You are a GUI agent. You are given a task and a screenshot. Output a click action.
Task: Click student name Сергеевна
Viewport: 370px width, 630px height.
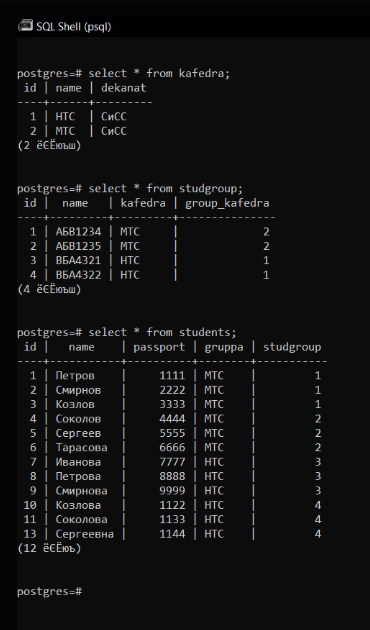[x=85, y=534]
